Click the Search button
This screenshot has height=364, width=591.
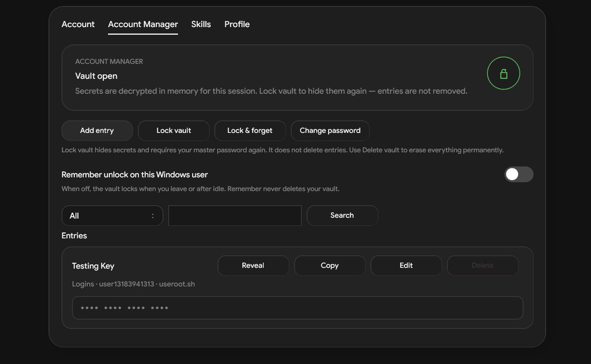(342, 215)
